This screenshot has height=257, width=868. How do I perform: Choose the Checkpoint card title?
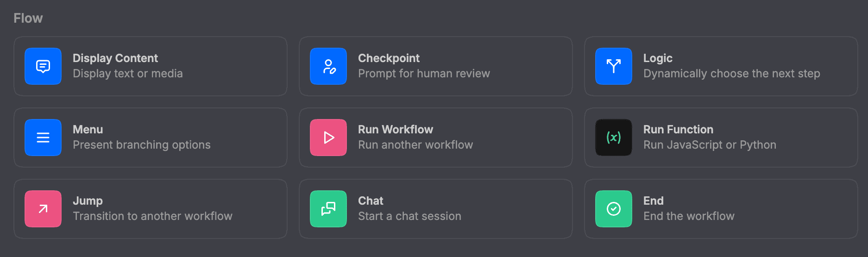pos(389,58)
